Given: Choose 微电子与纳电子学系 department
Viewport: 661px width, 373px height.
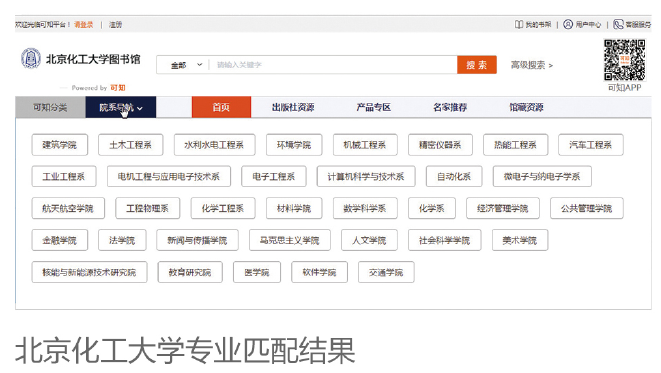Looking at the screenshot, I should tap(542, 177).
